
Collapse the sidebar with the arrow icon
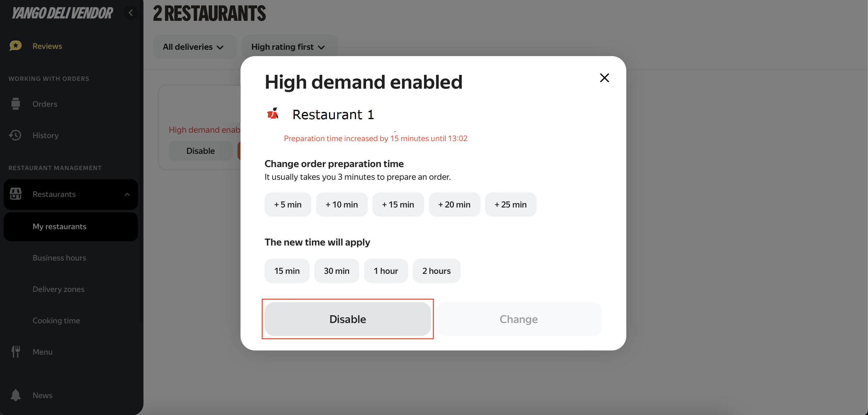pyautogui.click(x=131, y=13)
